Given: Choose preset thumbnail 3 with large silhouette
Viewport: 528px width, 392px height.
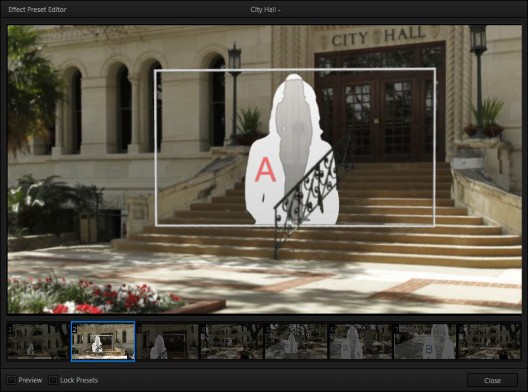Looking at the screenshot, I should click(x=167, y=341).
